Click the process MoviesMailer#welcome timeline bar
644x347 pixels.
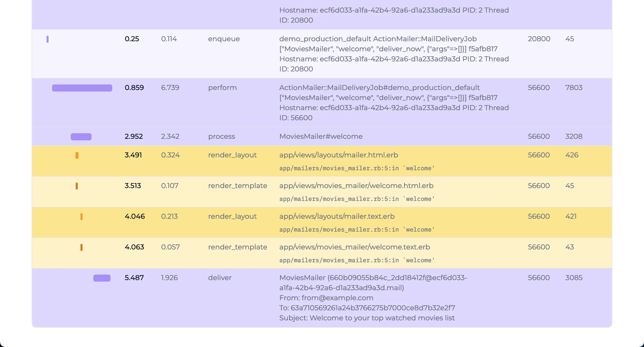tap(81, 137)
